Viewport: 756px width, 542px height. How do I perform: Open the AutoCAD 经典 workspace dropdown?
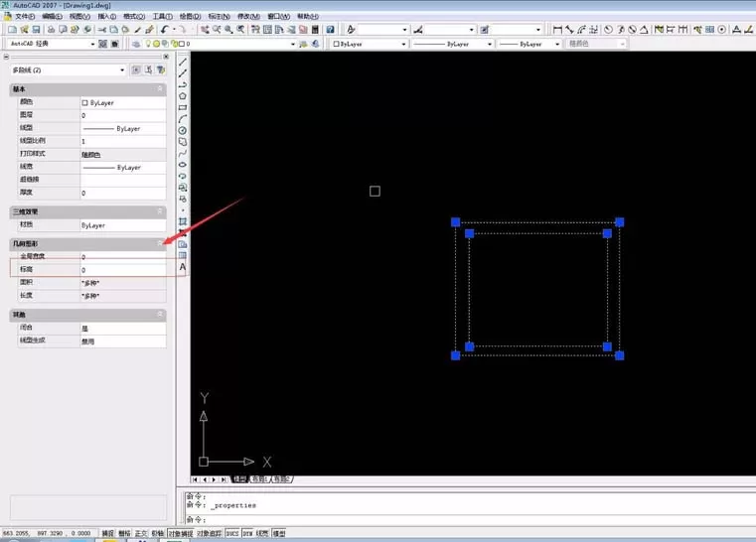point(52,44)
